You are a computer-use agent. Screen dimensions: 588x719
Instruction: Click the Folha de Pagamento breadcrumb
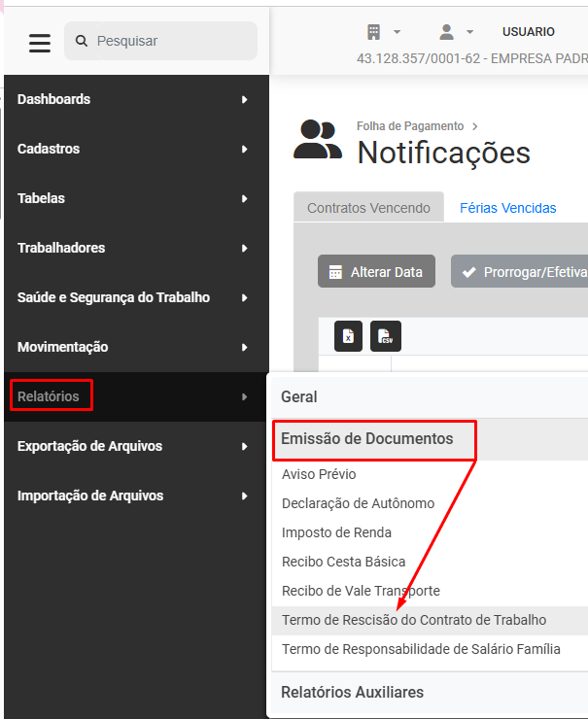(x=409, y=126)
